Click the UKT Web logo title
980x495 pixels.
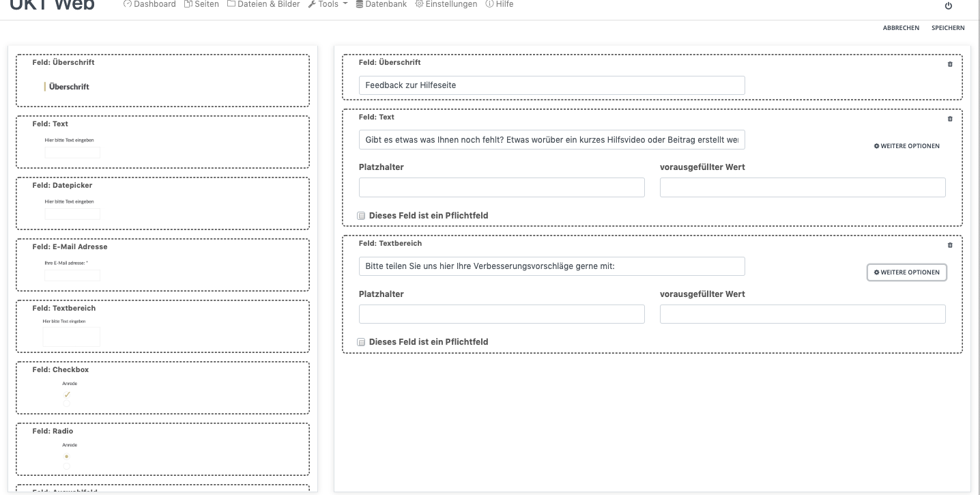[x=52, y=5]
